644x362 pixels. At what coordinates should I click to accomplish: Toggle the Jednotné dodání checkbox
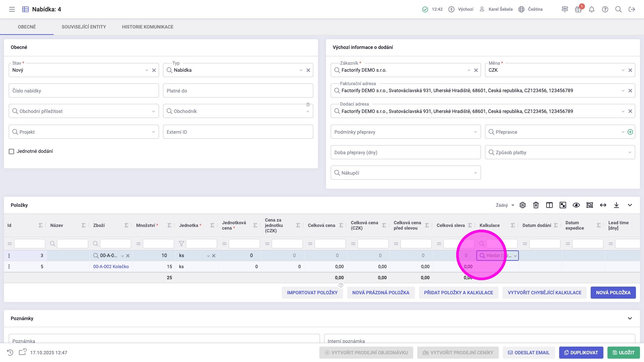pos(11,152)
